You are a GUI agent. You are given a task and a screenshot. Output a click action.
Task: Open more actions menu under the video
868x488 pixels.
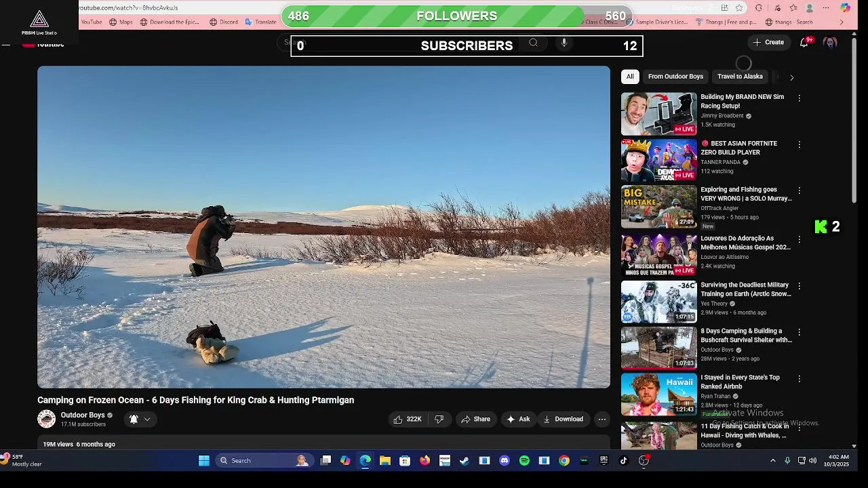601,420
